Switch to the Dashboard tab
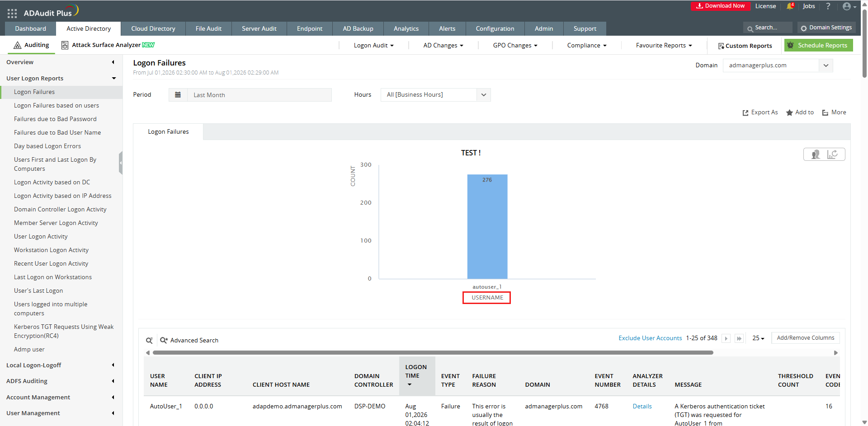Screen dimensions: 868x426 [30, 28]
